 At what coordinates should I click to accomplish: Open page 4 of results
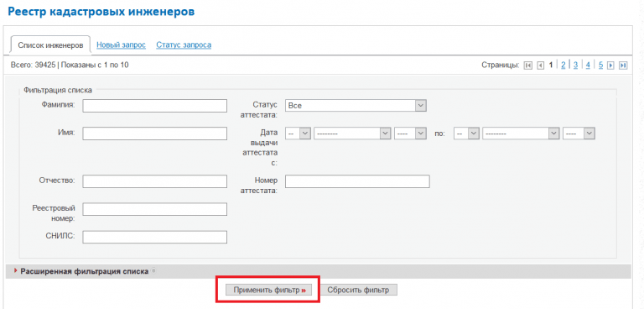(x=588, y=65)
